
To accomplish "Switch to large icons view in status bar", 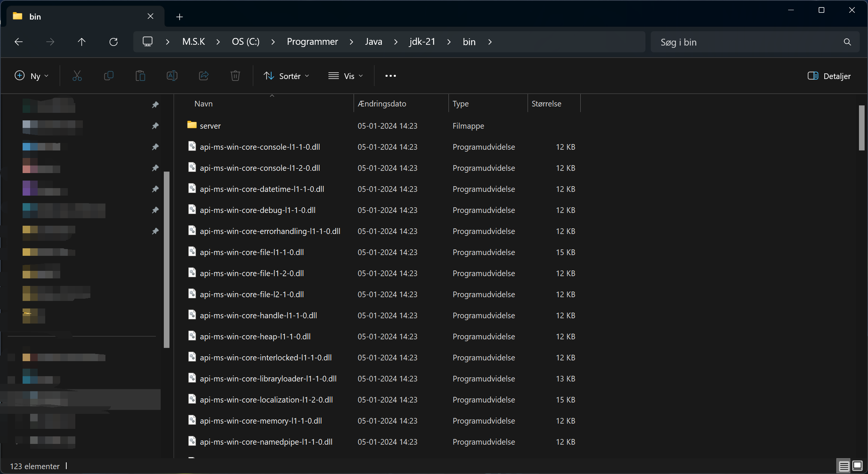I will pyautogui.click(x=857, y=466).
